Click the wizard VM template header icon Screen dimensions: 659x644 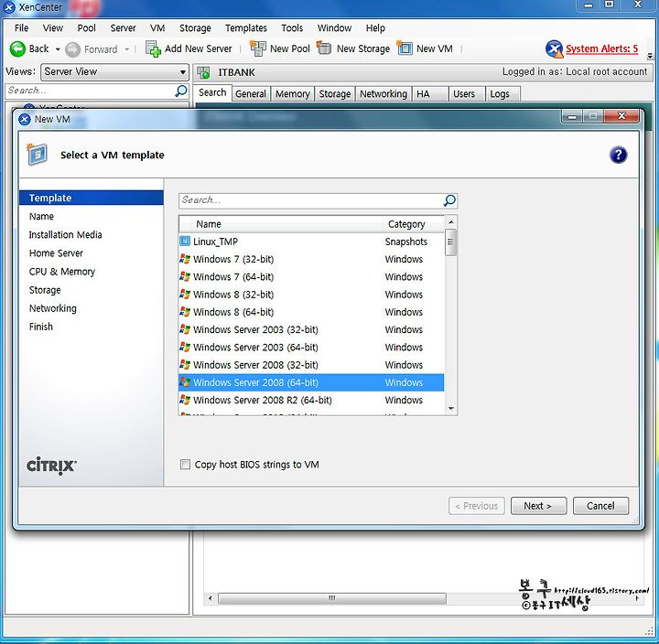(x=37, y=155)
